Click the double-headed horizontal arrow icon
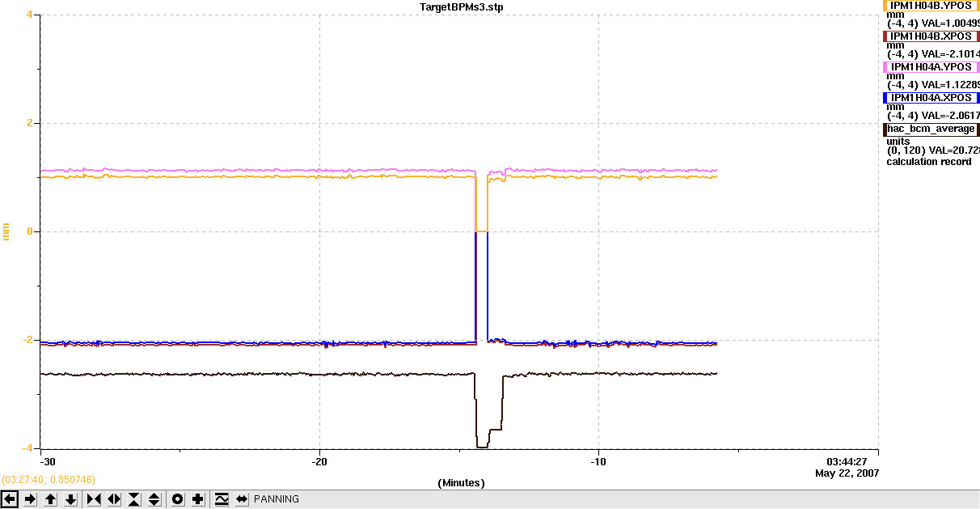The width and height of the screenshot is (980, 509). [241, 499]
